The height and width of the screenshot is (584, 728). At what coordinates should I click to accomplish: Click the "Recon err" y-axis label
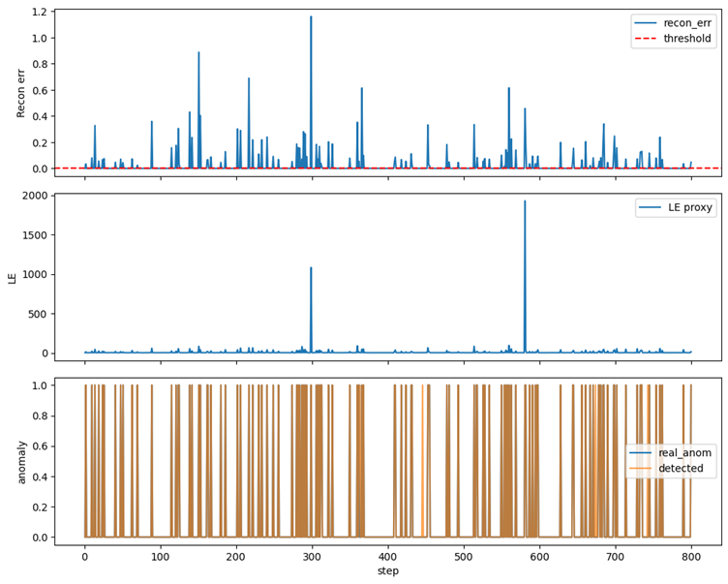point(22,92)
